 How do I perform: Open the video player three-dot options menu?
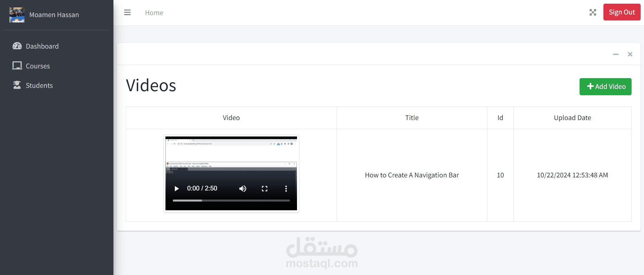coord(286,188)
